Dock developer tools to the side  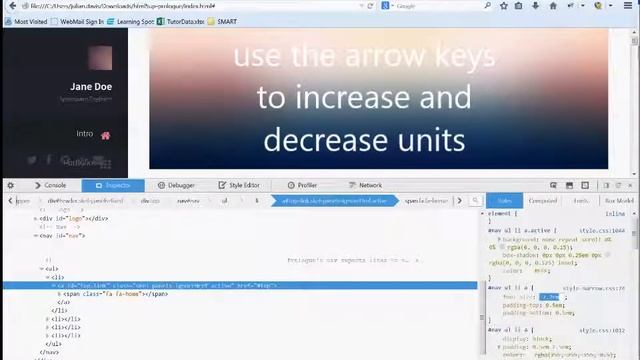point(606,185)
